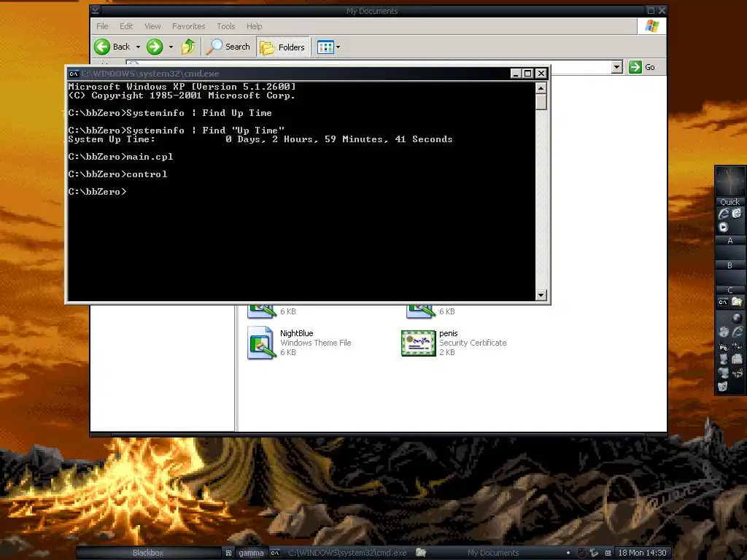Screen dimensions: 747x560
Task: Click the Views icon button in Explorer
Action: [x=325, y=47]
